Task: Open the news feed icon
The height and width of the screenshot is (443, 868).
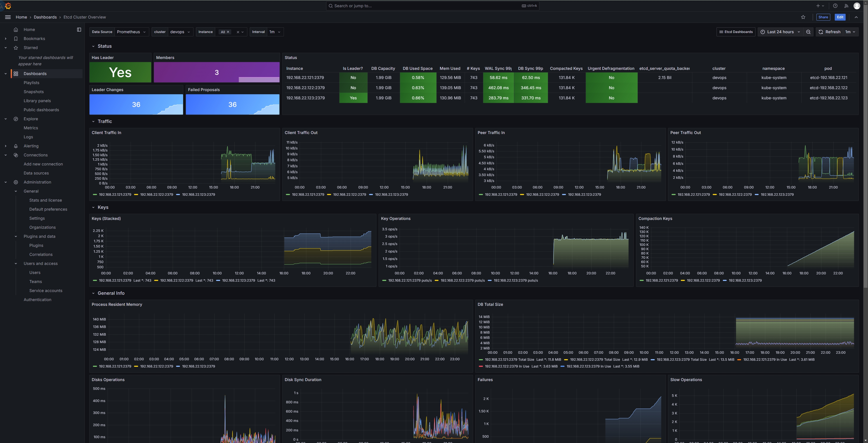Action: click(x=846, y=6)
